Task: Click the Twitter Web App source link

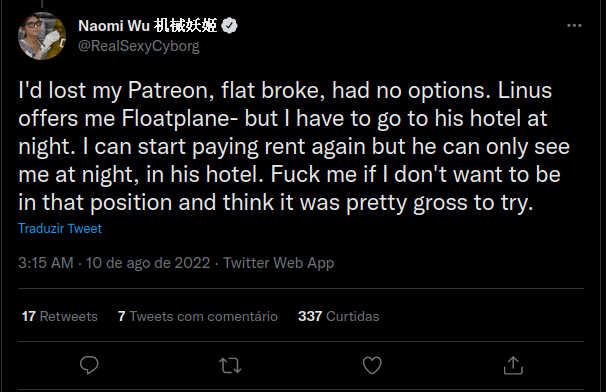Action: 279,263
